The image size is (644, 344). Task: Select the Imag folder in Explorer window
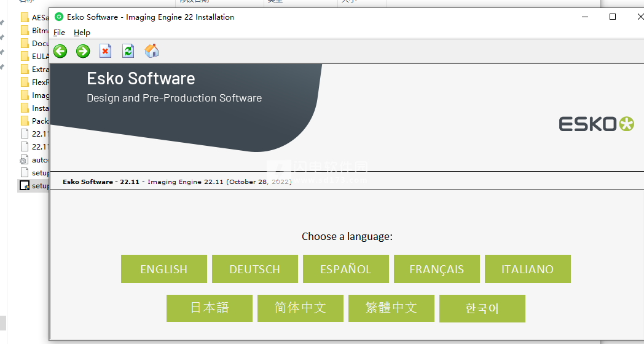[x=34, y=95]
